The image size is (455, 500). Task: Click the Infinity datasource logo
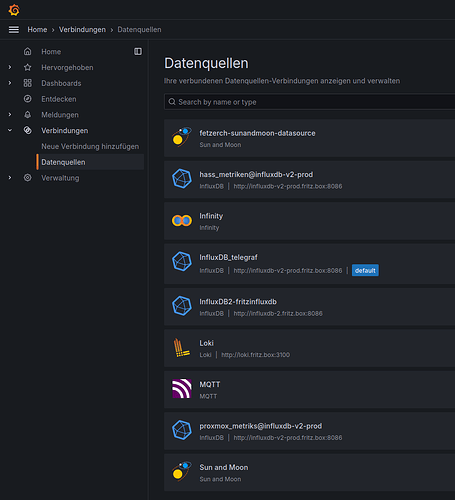182,220
